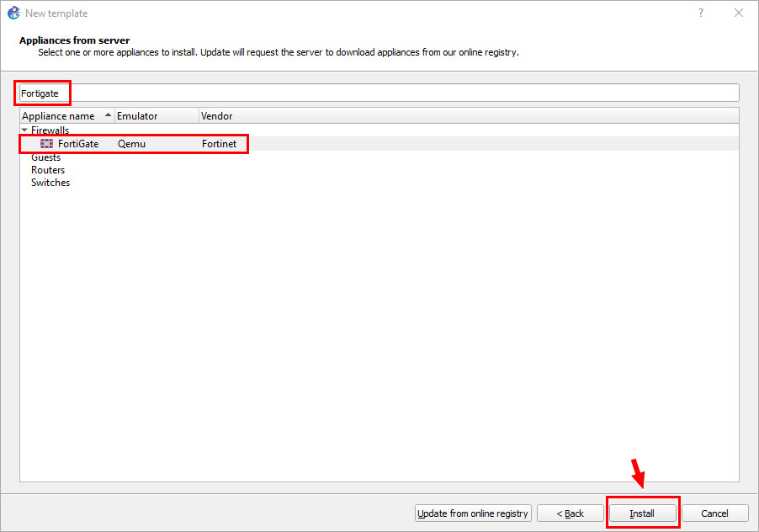The width and height of the screenshot is (759, 532).
Task: Select the FortiGate appliance icon
Action: coord(46,143)
